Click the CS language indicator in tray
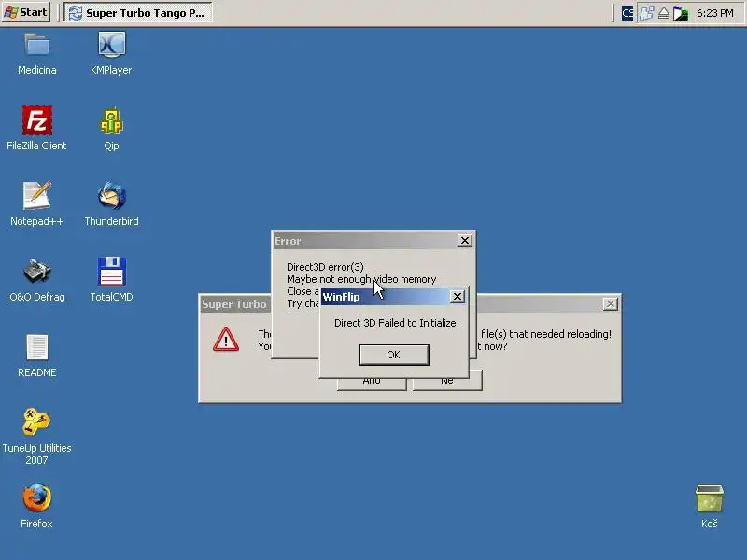Image resolution: width=747 pixels, height=560 pixels. tap(627, 13)
